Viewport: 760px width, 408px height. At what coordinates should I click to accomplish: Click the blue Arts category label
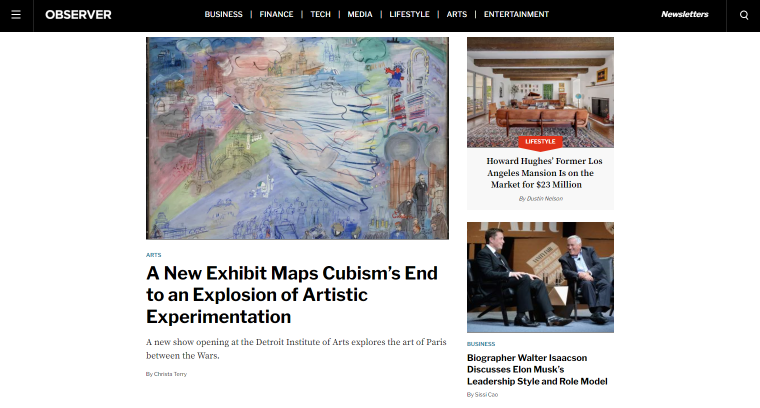154,255
